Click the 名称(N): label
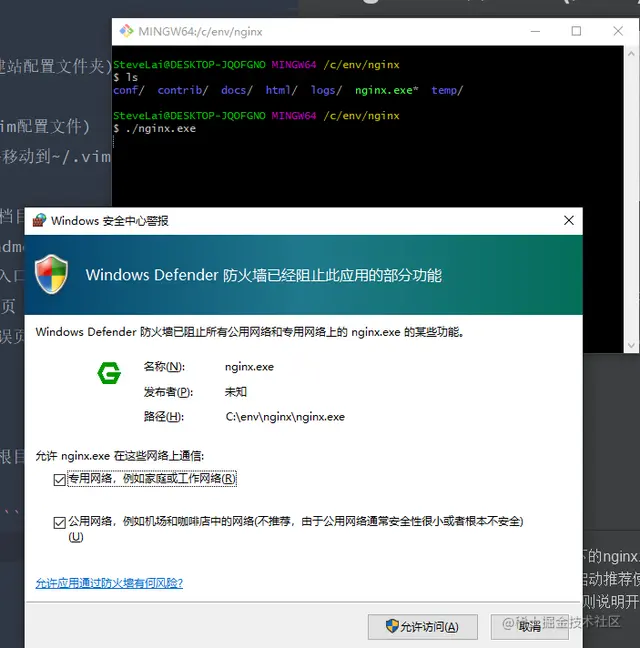This screenshot has width=640, height=648. [164, 367]
